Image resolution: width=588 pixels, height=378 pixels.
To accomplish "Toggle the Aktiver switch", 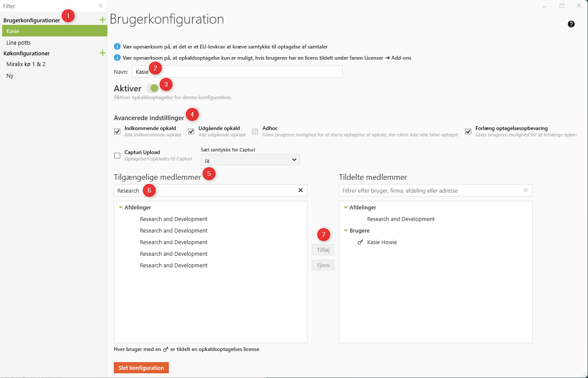I will click(152, 88).
